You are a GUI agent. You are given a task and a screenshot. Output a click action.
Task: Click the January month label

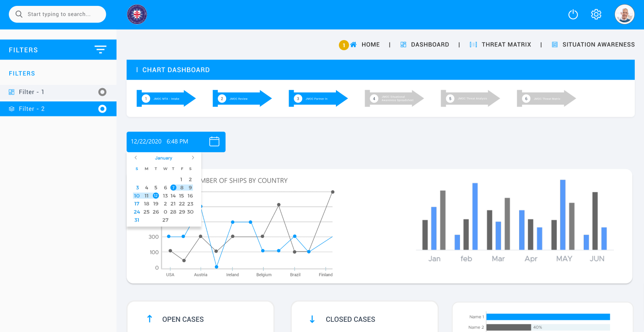[x=163, y=158]
